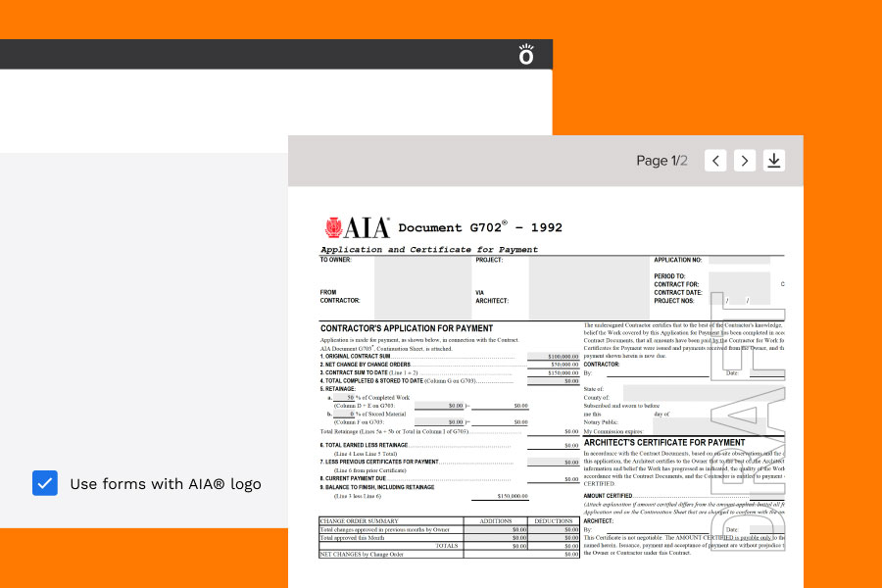Click the 'Page 1/2' indicator
This screenshot has height=588, width=882.
coord(661,161)
